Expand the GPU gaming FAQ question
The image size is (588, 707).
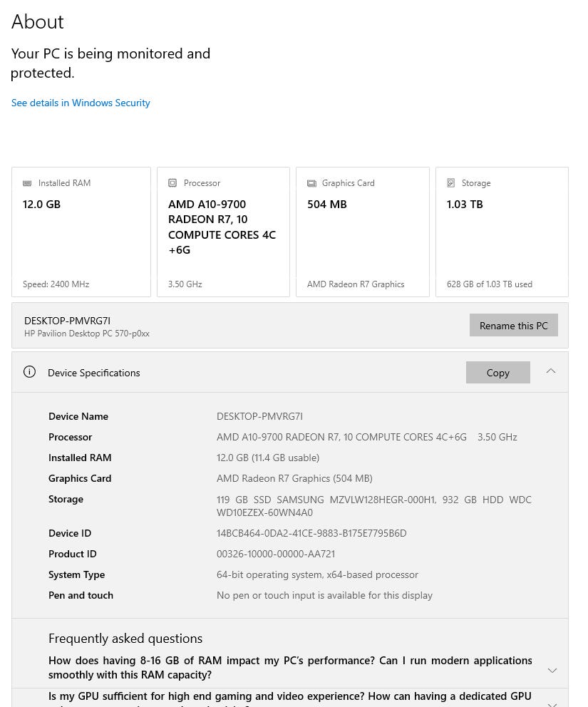(552, 701)
